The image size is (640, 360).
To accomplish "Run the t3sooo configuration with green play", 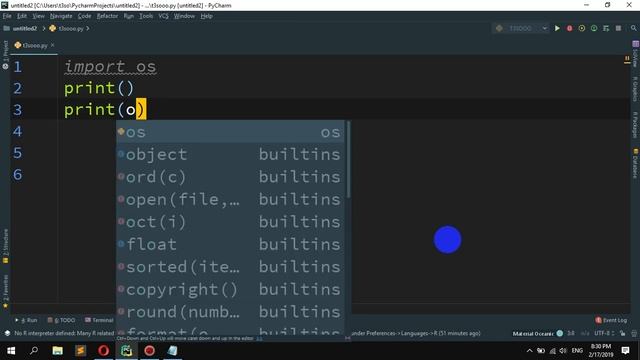I will click(557, 28).
